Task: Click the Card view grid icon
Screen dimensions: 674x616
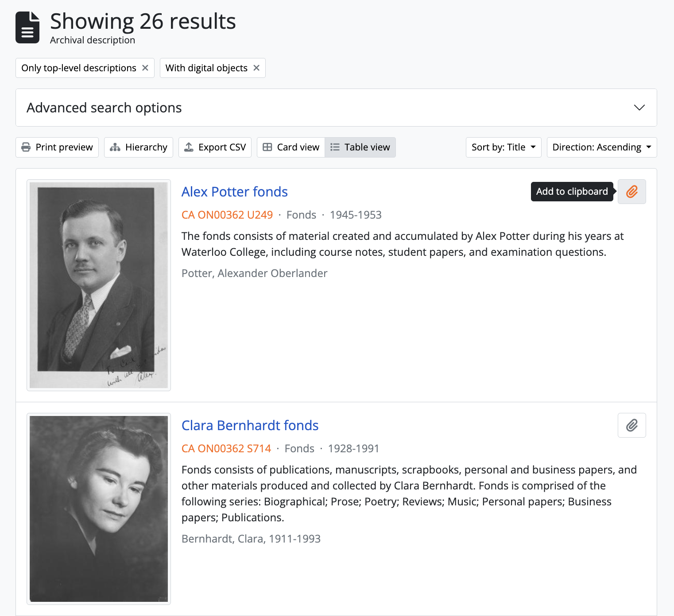Action: click(267, 147)
